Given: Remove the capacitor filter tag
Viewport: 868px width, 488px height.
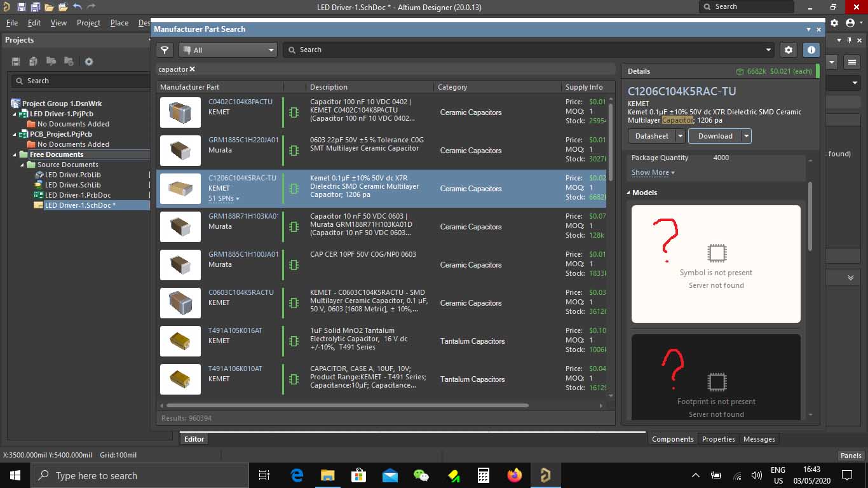Looking at the screenshot, I should (x=193, y=69).
